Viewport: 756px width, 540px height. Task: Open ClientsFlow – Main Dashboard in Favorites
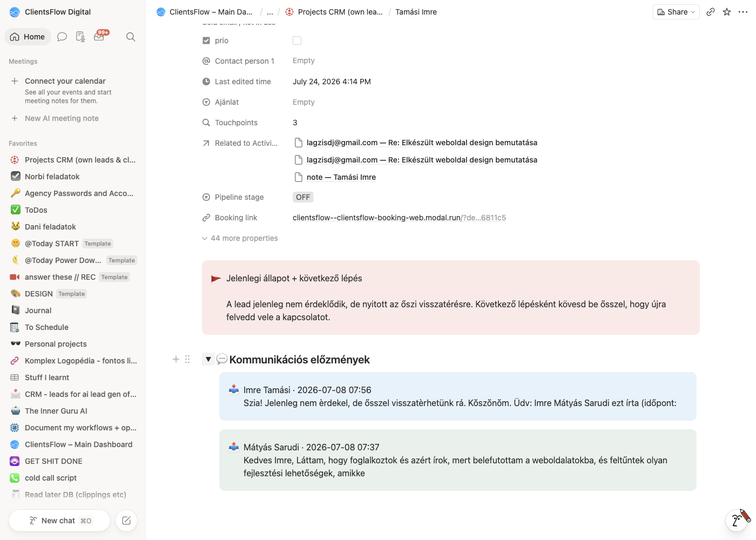click(73, 444)
